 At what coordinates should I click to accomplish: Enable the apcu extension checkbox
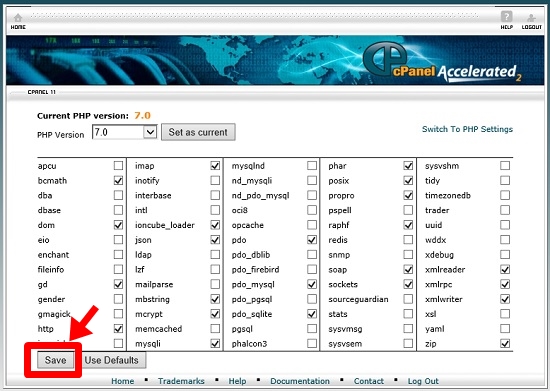[x=118, y=166]
